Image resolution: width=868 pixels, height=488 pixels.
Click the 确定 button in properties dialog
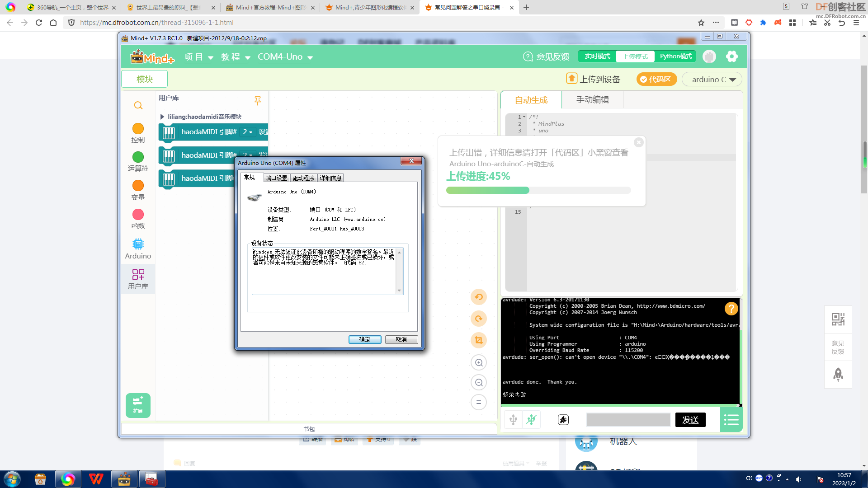point(365,340)
